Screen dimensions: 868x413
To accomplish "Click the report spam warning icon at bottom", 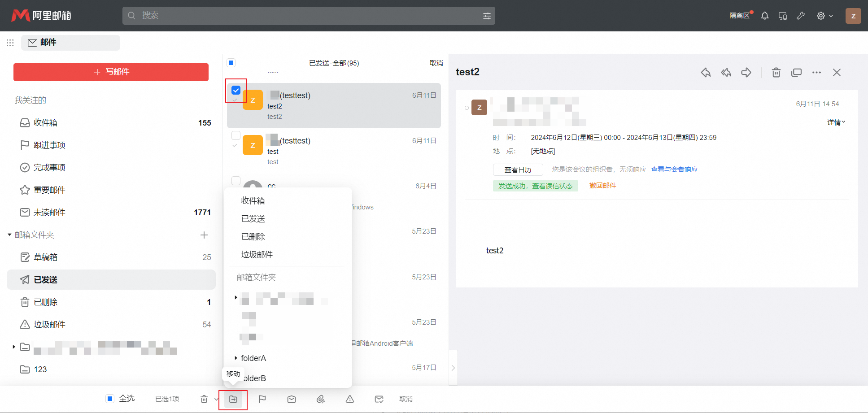I will pos(349,399).
